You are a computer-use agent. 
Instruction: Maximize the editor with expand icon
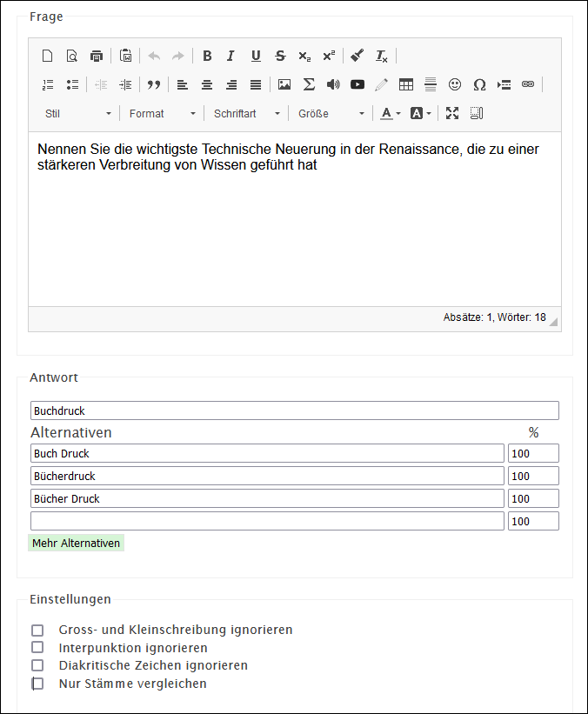click(451, 113)
